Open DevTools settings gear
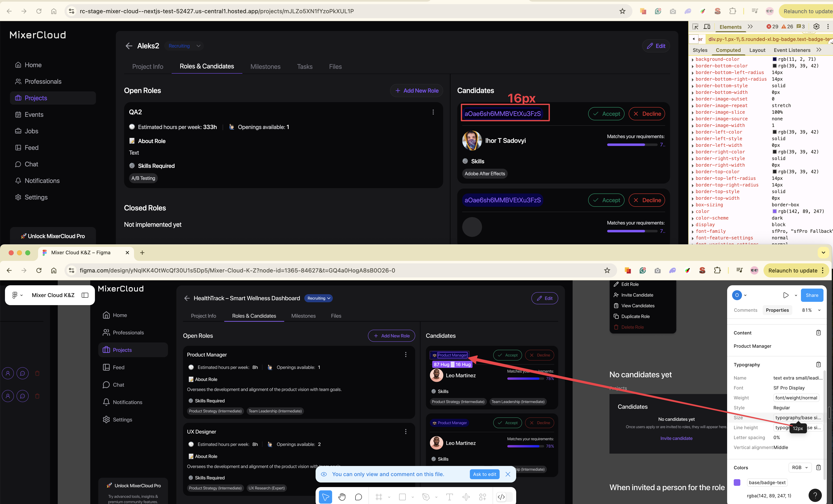This screenshot has height=504, width=833. coord(816,27)
